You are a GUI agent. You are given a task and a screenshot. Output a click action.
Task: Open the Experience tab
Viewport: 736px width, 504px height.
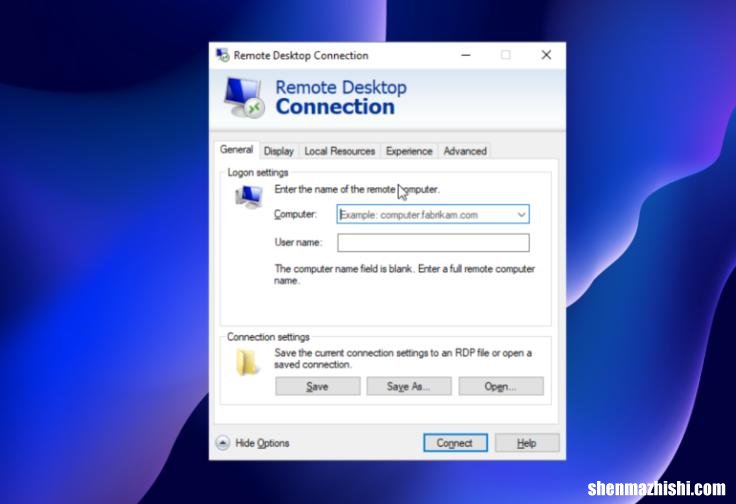coord(409,151)
